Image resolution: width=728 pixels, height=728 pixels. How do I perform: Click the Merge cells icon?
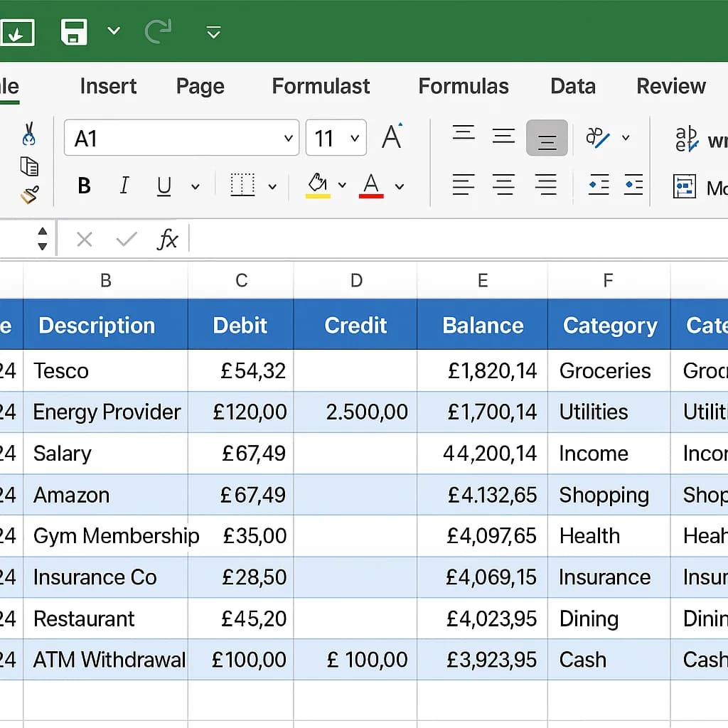[685, 187]
